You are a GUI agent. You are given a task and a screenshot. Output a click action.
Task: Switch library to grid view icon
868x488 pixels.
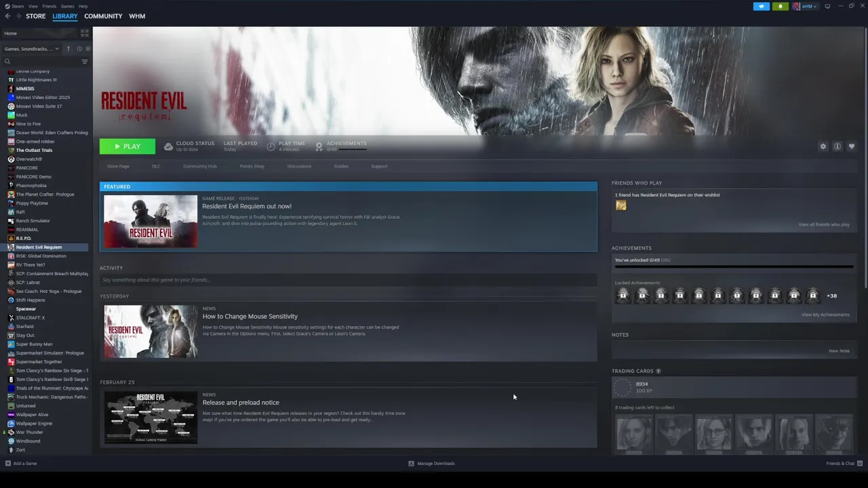pos(85,33)
